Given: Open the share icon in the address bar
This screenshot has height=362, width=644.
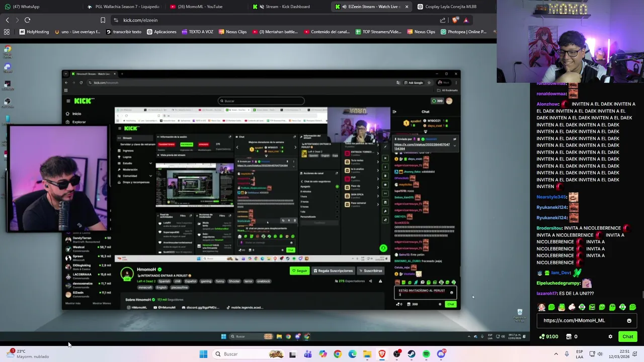Looking at the screenshot, I should [443, 20].
